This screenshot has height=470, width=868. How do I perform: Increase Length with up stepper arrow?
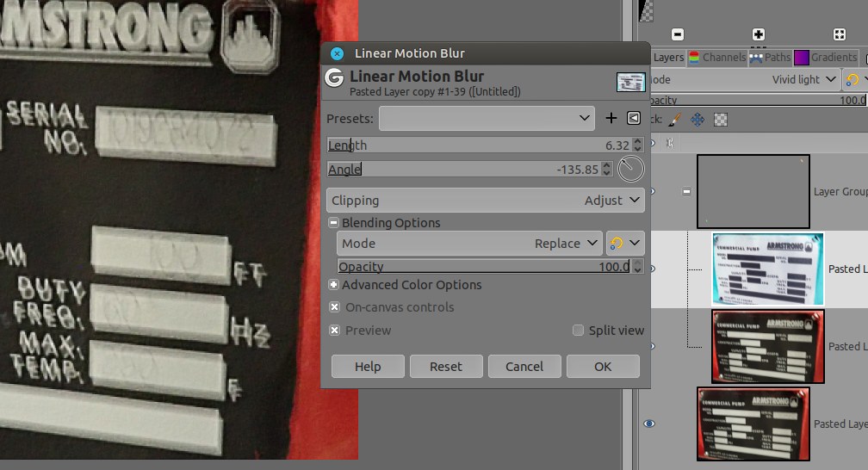(x=638, y=141)
